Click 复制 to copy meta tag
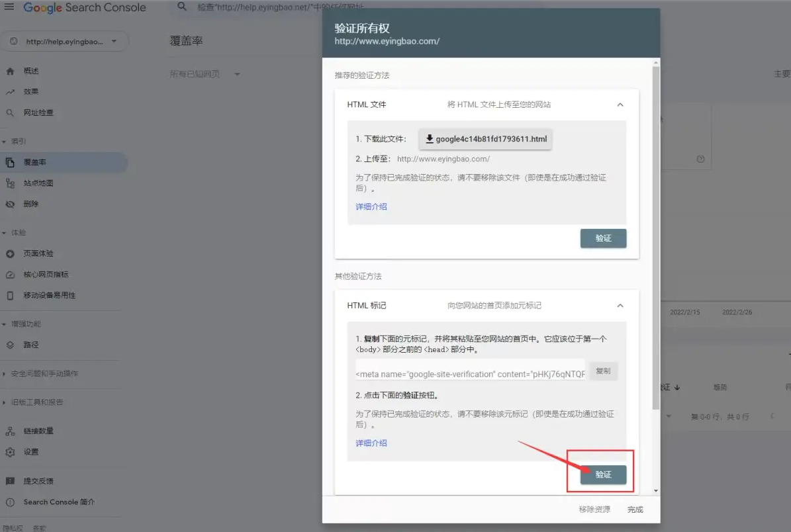 (603, 371)
